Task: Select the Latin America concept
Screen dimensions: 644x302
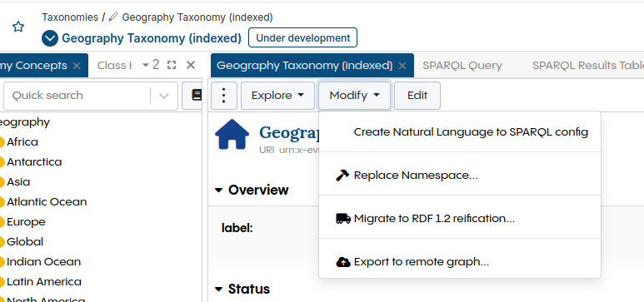Action: coord(44,282)
